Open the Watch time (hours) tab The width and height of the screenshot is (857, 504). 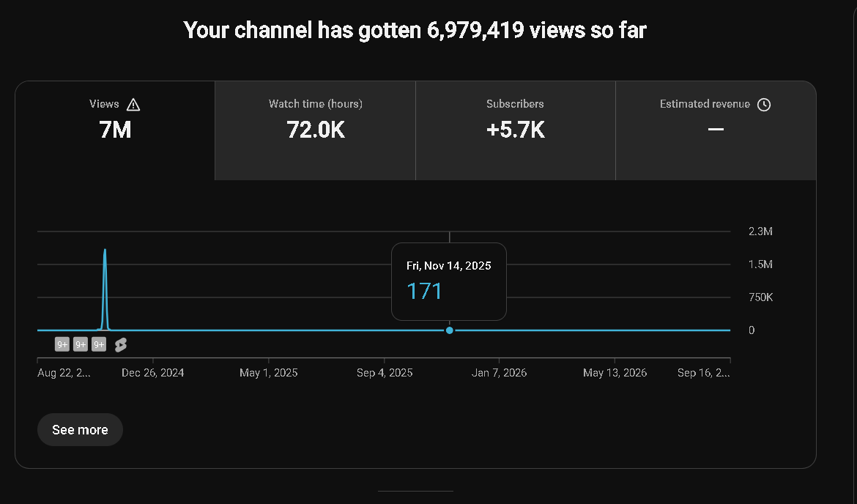[316, 130]
